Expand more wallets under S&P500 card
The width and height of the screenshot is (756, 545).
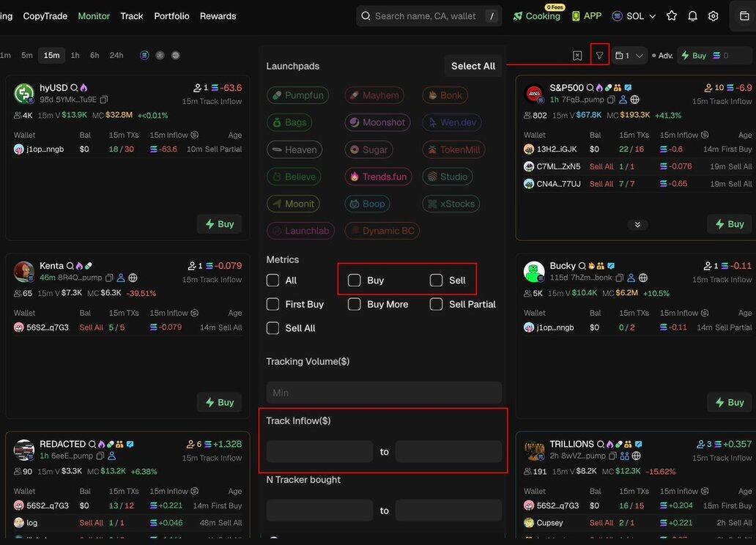[637, 225]
